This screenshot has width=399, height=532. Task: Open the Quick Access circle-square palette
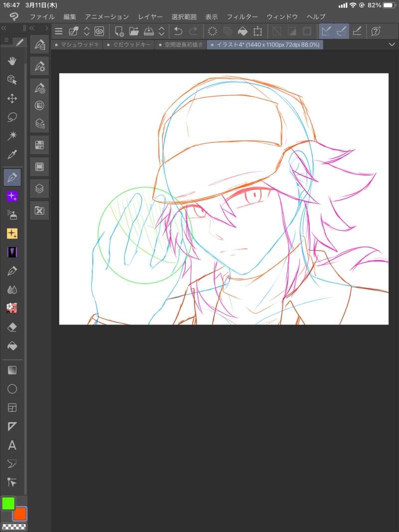[40, 105]
